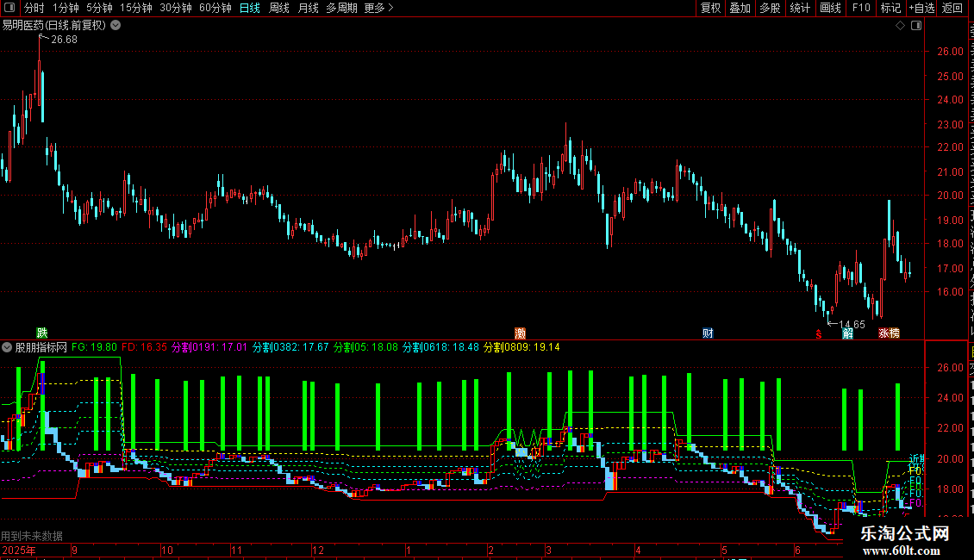Click the 26.00 main chart price label
Image resolution: width=974 pixels, height=560 pixels.
951,52
